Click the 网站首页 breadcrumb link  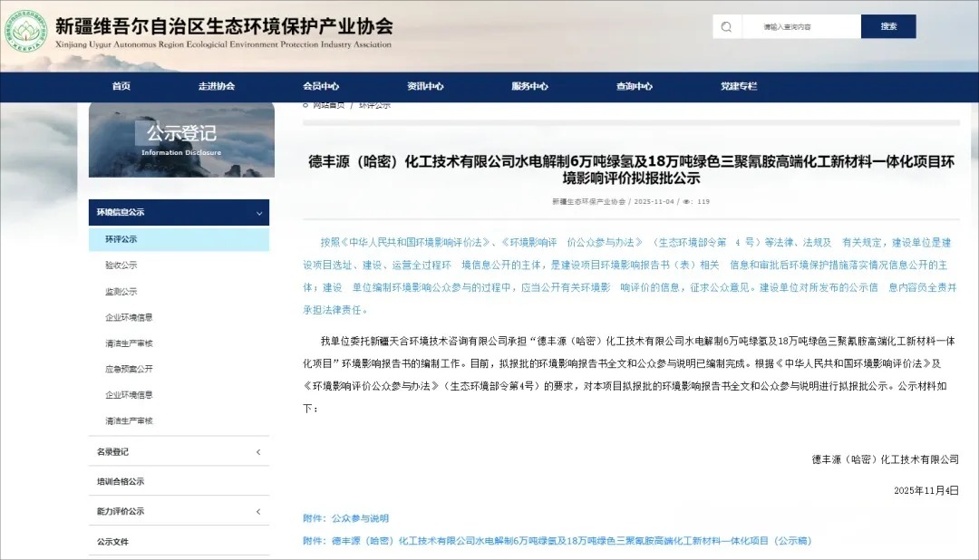coord(328,105)
